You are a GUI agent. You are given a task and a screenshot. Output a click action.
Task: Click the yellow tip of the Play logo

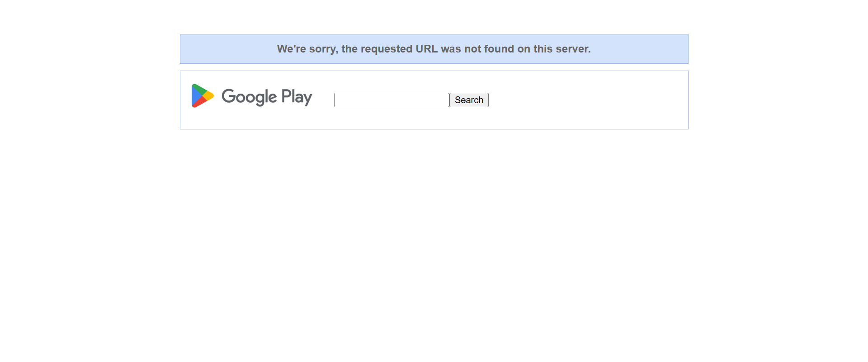point(210,96)
